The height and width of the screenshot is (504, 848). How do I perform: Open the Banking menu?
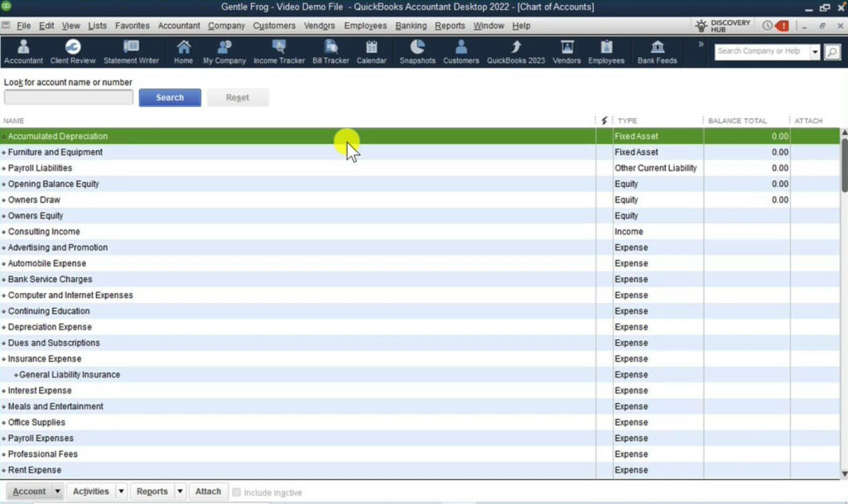point(411,26)
